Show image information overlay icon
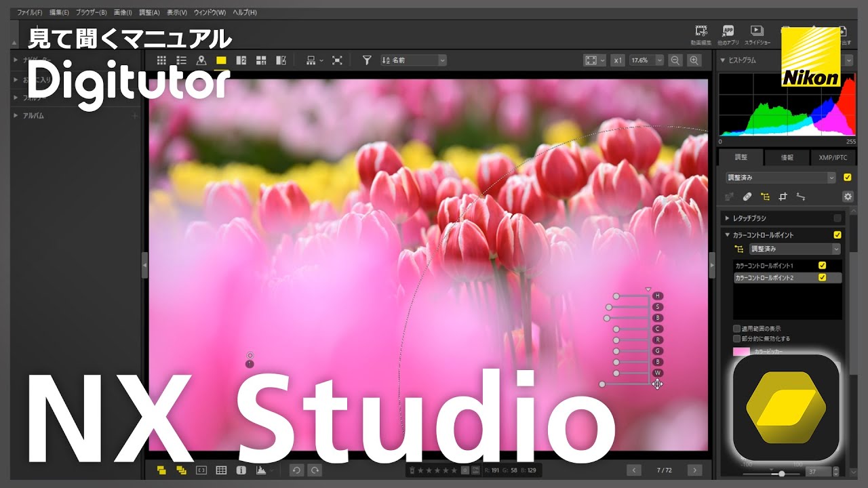Image resolution: width=868 pixels, height=488 pixels. coord(241,470)
